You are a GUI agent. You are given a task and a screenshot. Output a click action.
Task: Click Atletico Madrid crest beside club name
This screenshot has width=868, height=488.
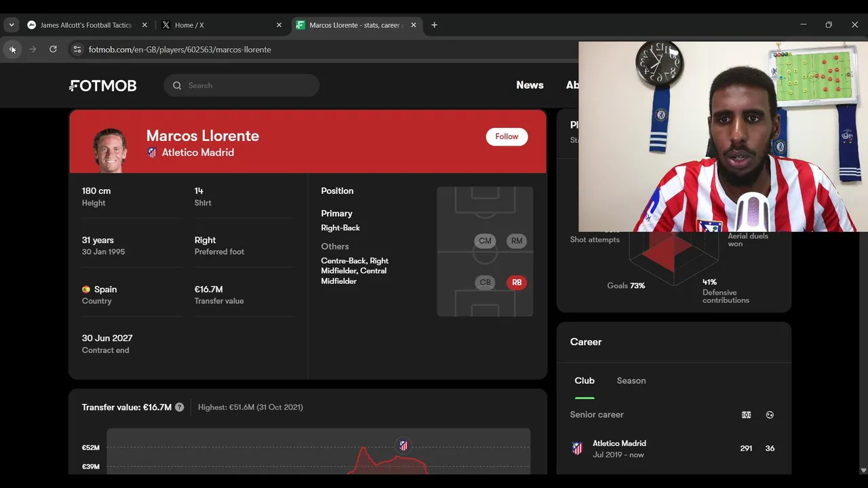pyautogui.click(x=152, y=152)
